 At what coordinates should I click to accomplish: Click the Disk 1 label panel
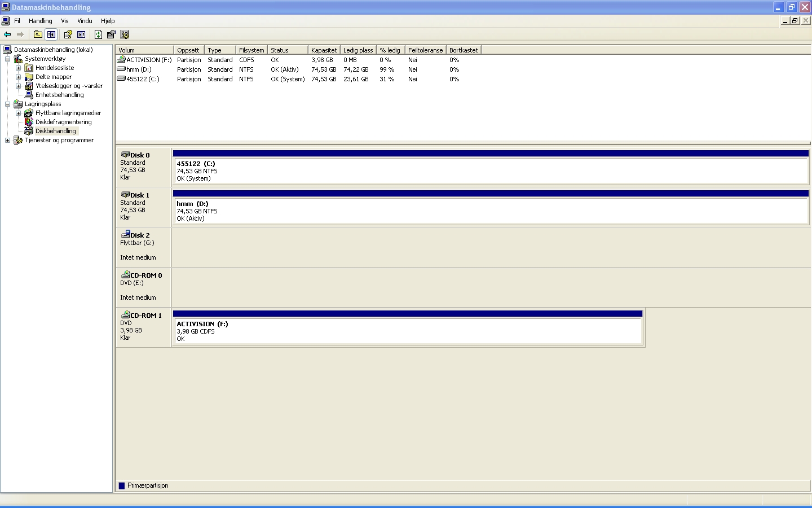[x=143, y=207]
